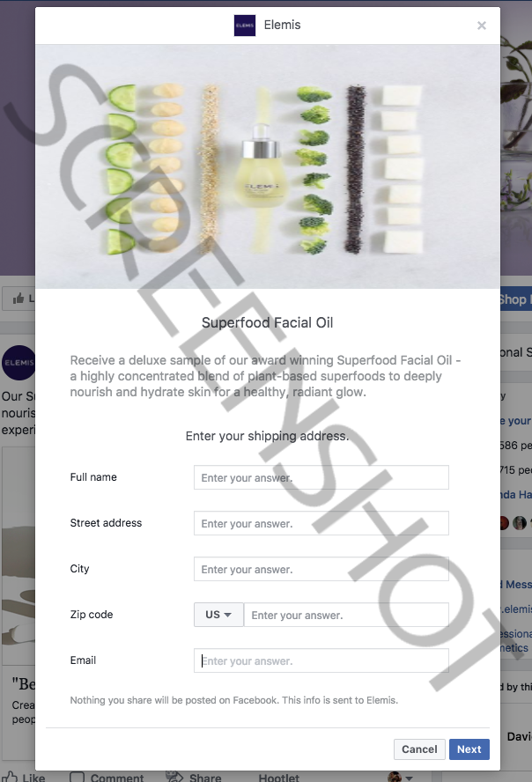Click the Superfood Facial Oil product image
Viewport: 532px width, 782px height.
pyautogui.click(x=268, y=166)
